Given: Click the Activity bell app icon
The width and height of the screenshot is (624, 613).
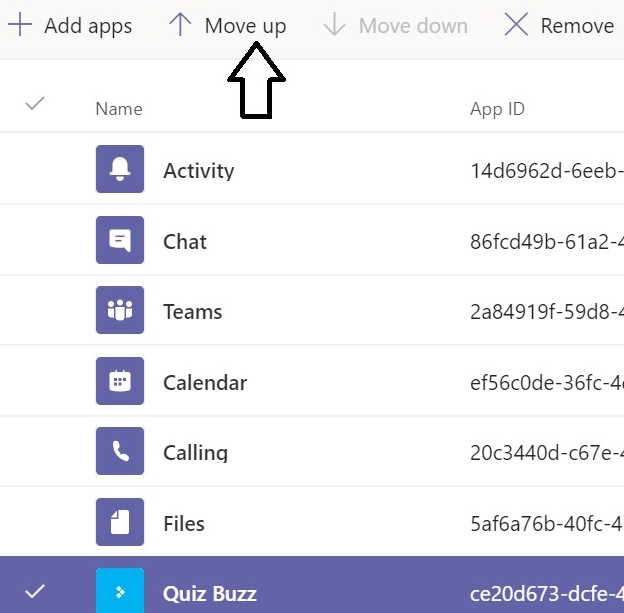Looking at the screenshot, I should [x=120, y=169].
